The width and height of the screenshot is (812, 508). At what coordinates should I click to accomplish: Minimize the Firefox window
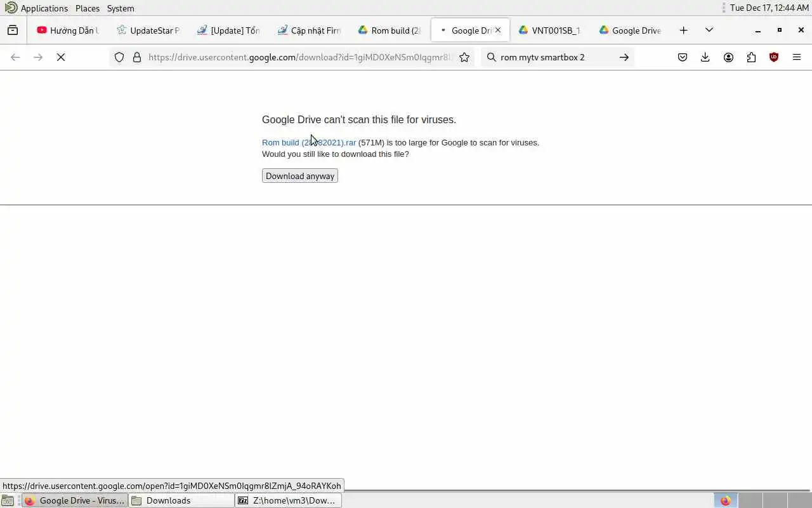757,30
